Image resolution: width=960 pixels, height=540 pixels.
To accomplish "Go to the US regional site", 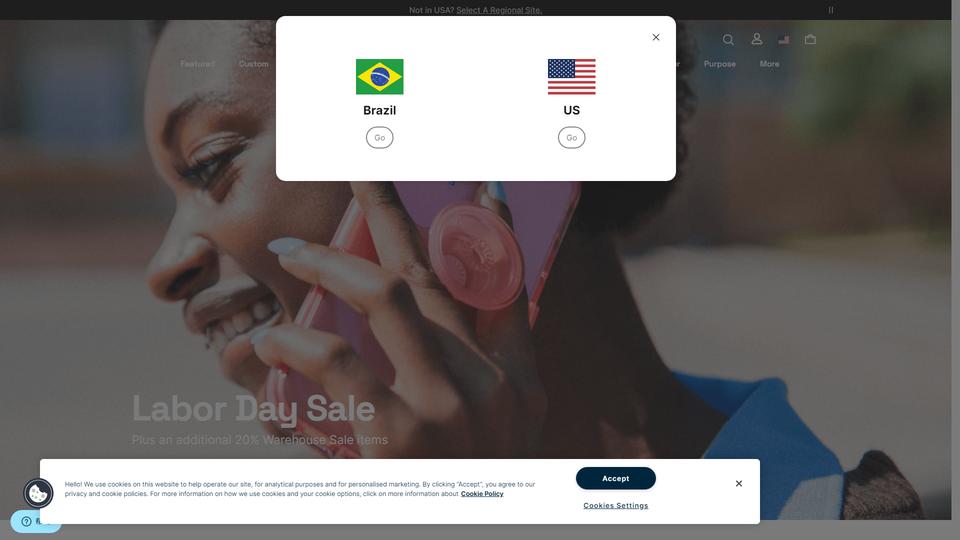I will [x=571, y=138].
